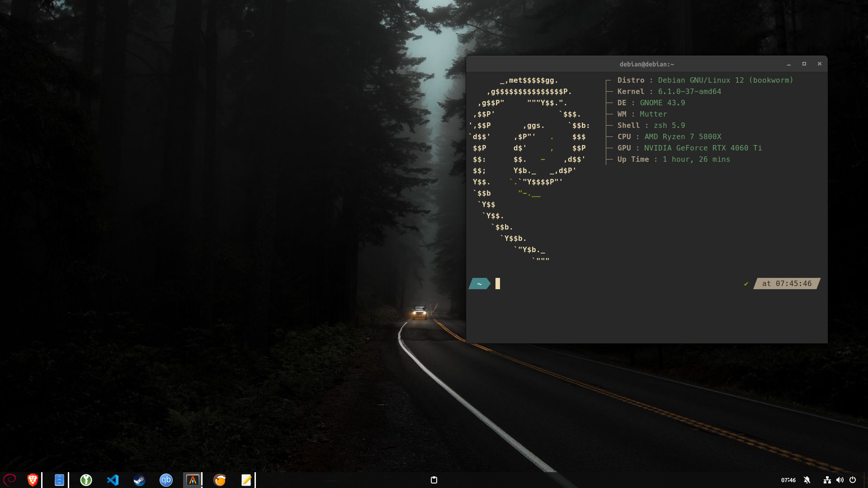Click the Shell value zsh 5.9
Image resolution: width=868 pixels, height=488 pixels.
pyautogui.click(x=669, y=125)
